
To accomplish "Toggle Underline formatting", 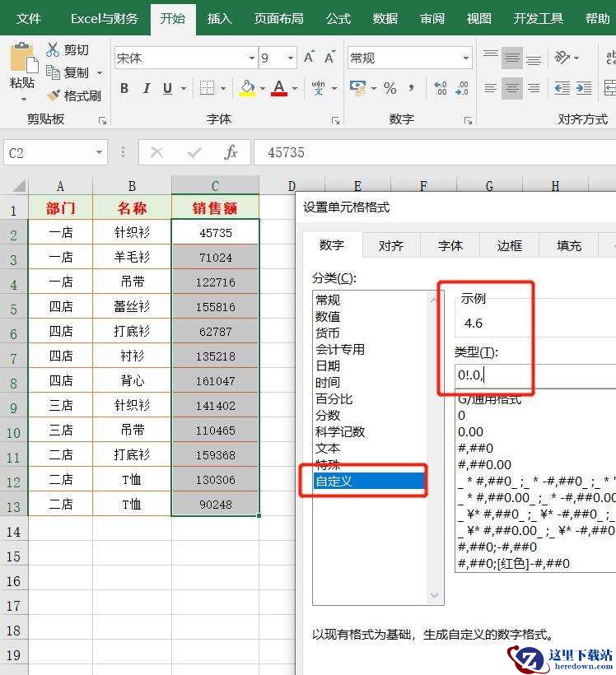I will pos(167,88).
